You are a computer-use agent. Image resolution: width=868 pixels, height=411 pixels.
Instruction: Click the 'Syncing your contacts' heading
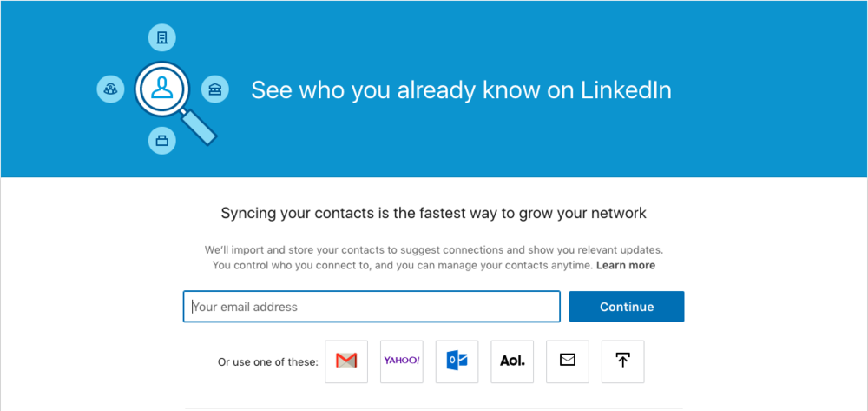coord(433,213)
